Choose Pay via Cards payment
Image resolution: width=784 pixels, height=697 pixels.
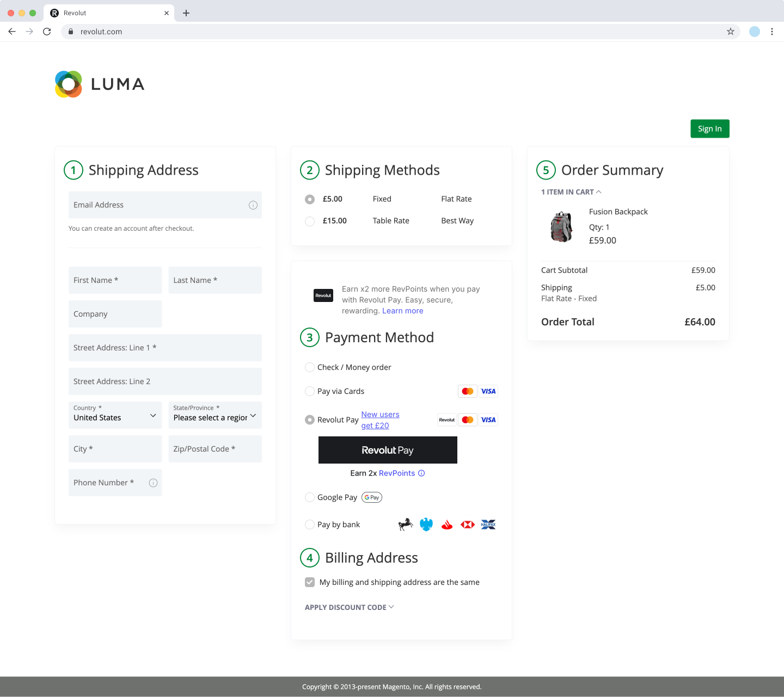point(310,391)
